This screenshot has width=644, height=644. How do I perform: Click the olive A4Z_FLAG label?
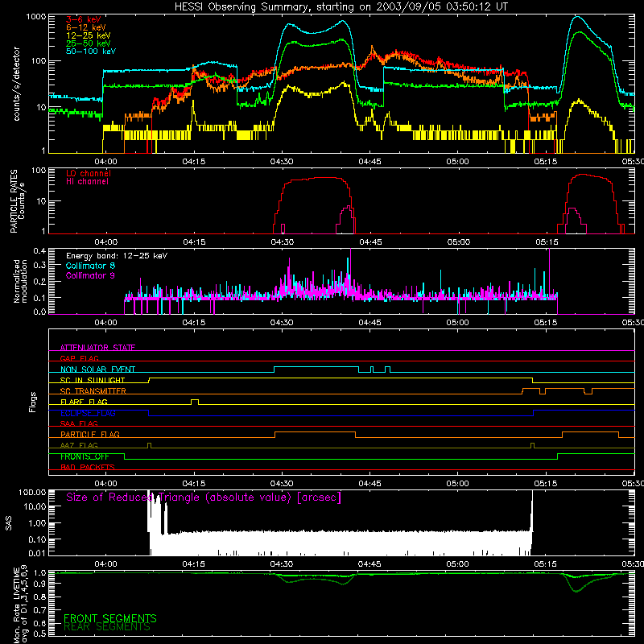(x=79, y=445)
